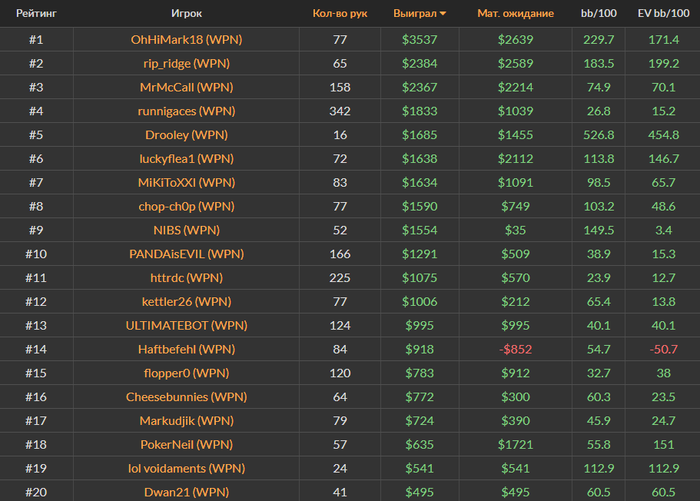
Task: Select player MrMcCall (WPN)
Action: click(187, 86)
